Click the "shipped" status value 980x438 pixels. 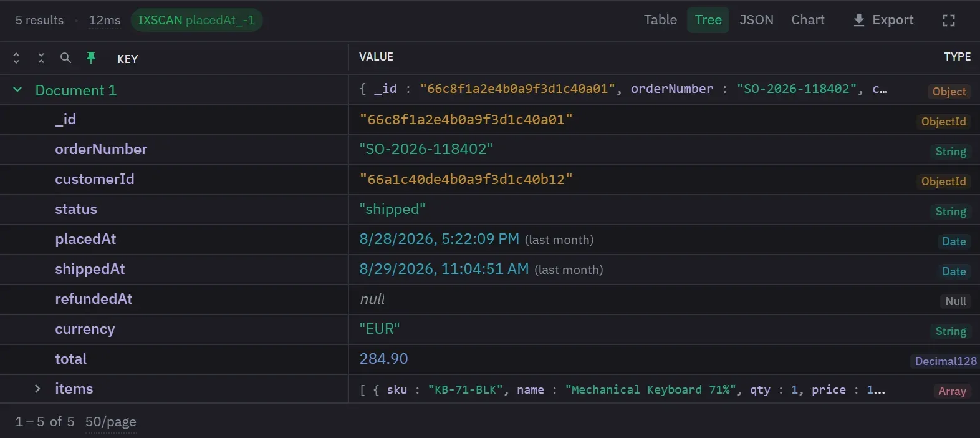[392, 209]
